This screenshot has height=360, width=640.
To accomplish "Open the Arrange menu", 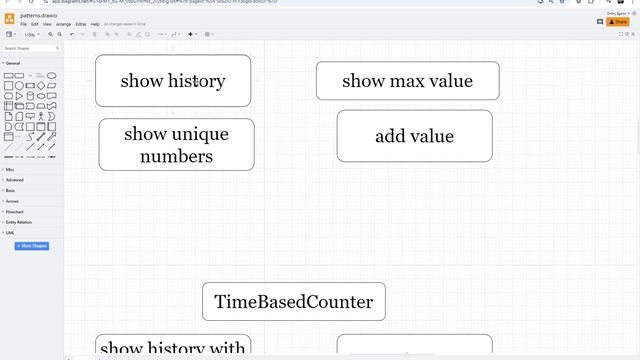I will (63, 24).
